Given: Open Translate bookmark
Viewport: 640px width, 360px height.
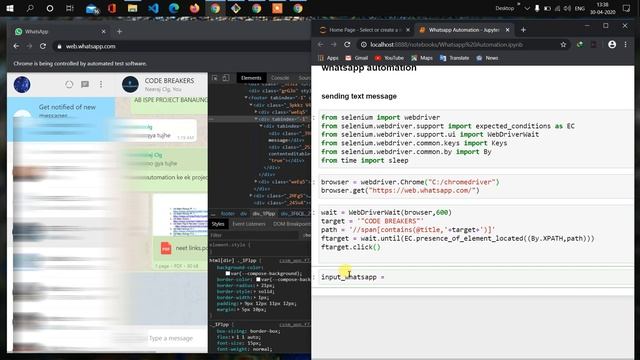Looking at the screenshot, I should [x=454, y=58].
